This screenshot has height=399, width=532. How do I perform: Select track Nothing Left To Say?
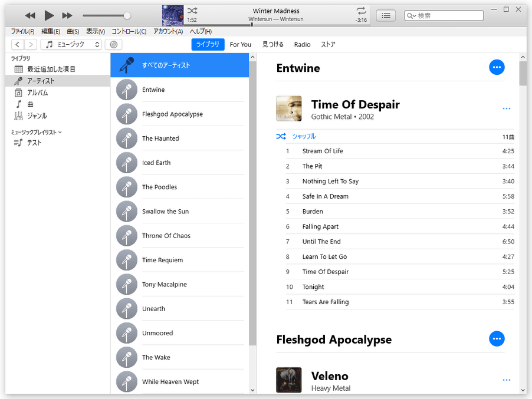pos(400,182)
